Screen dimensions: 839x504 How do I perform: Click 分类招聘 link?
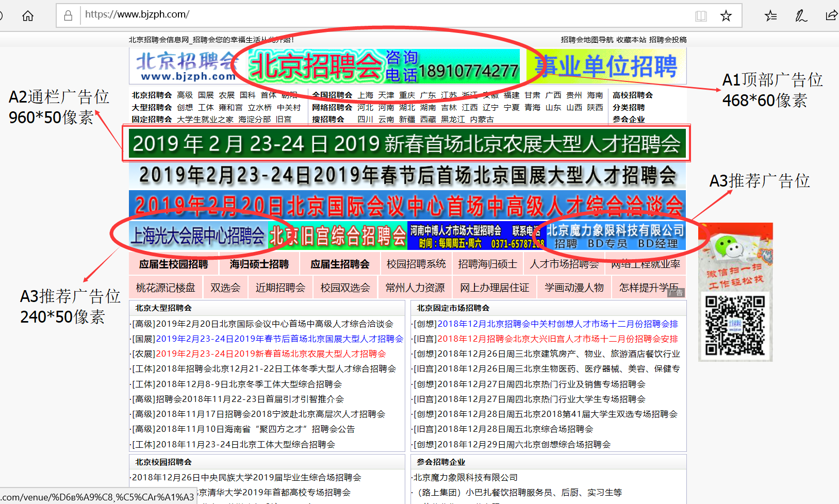(x=629, y=108)
